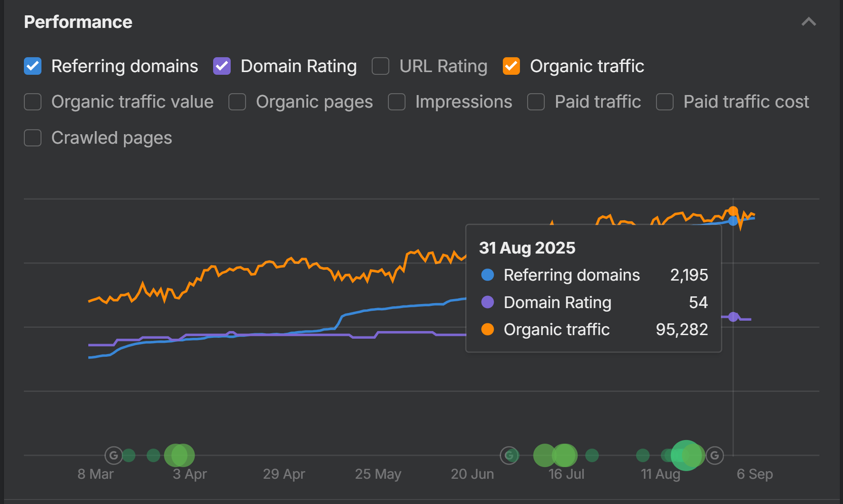Screen dimensions: 843x504
Task: Disable the Domain Rating checkbox
Action: point(222,66)
